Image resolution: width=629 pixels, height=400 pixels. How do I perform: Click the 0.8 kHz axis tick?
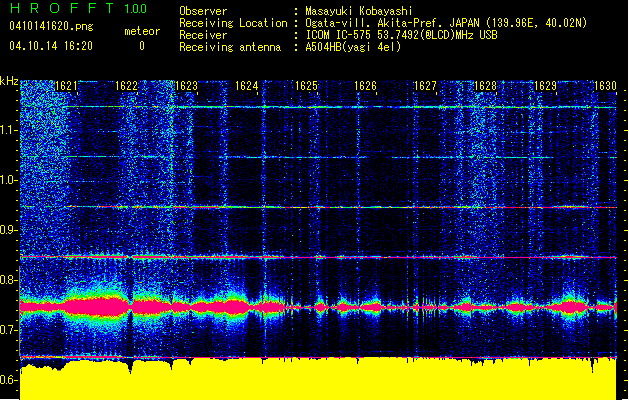pos(8,280)
